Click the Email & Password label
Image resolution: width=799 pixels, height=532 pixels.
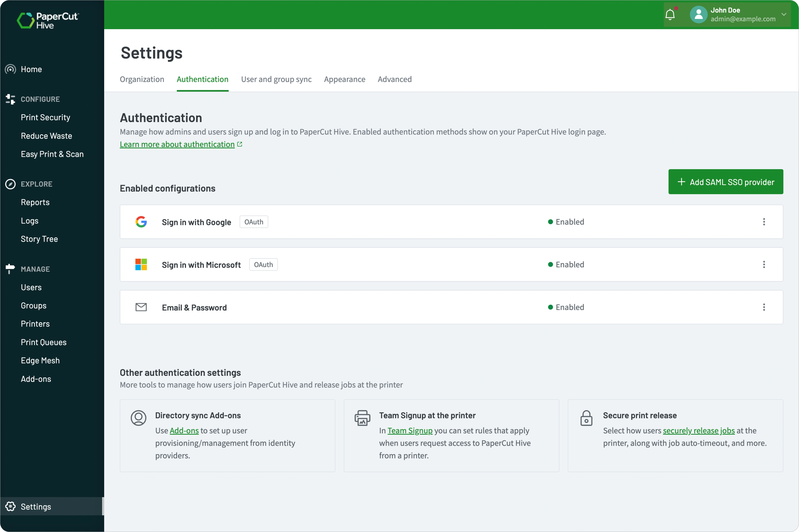pos(194,307)
